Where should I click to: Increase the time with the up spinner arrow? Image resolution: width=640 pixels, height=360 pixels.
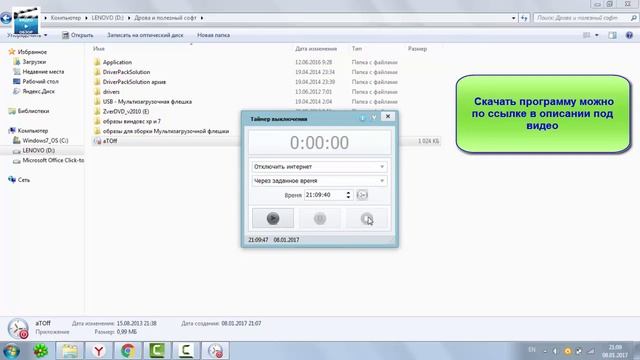[348, 193]
